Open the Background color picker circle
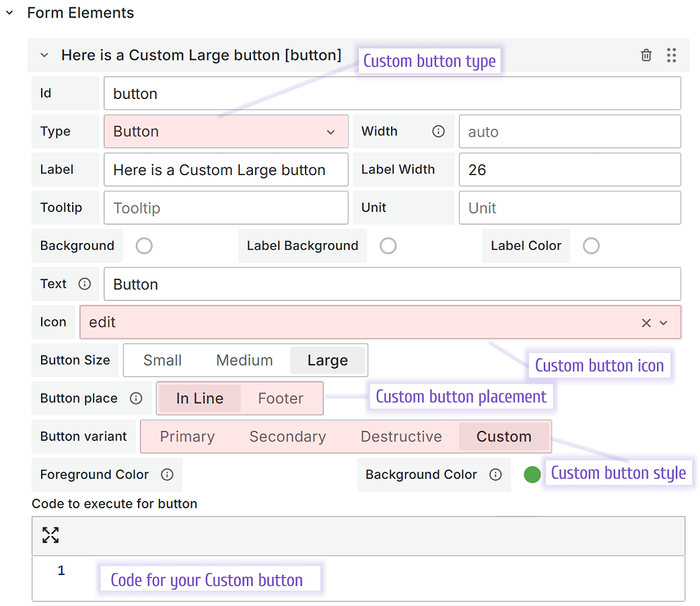 (144, 246)
